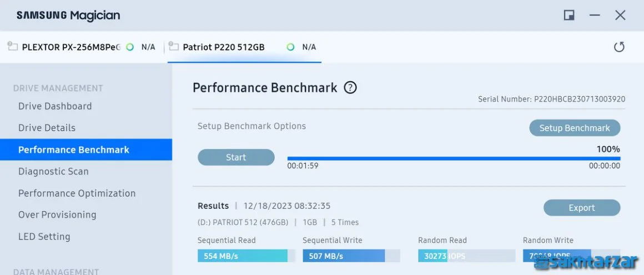Click the Patriot P220 drive icon

173,46
